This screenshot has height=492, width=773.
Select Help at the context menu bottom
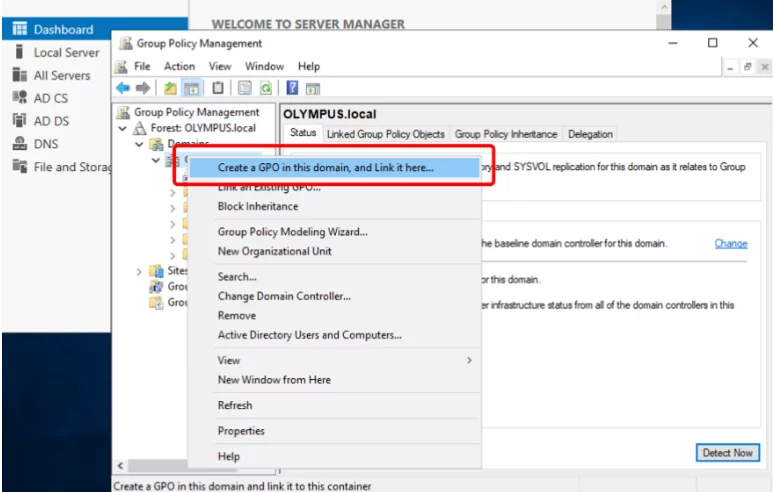tap(334, 457)
